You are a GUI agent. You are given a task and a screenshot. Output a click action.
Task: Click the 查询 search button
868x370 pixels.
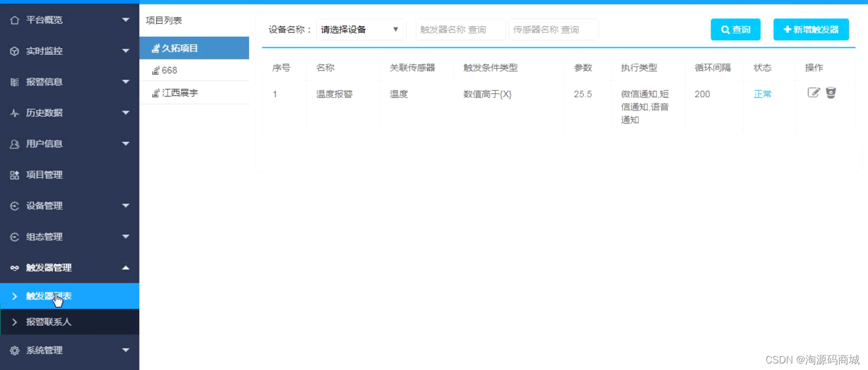[x=735, y=30]
